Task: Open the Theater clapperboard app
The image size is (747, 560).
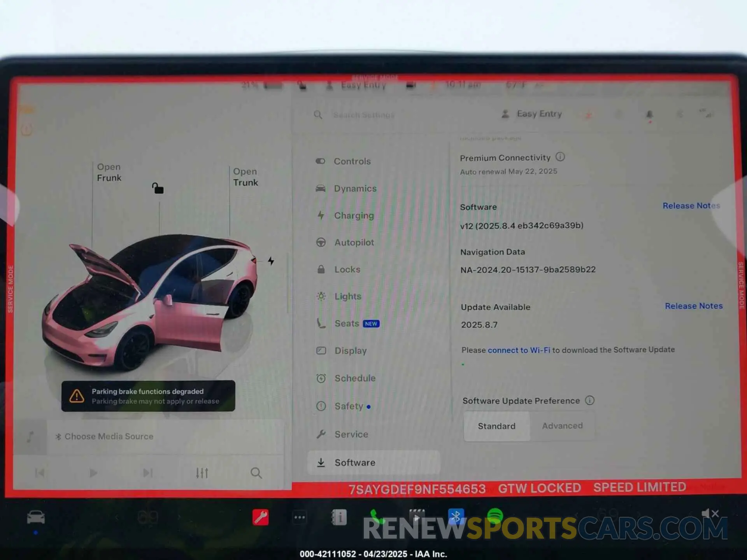Action: point(417,517)
